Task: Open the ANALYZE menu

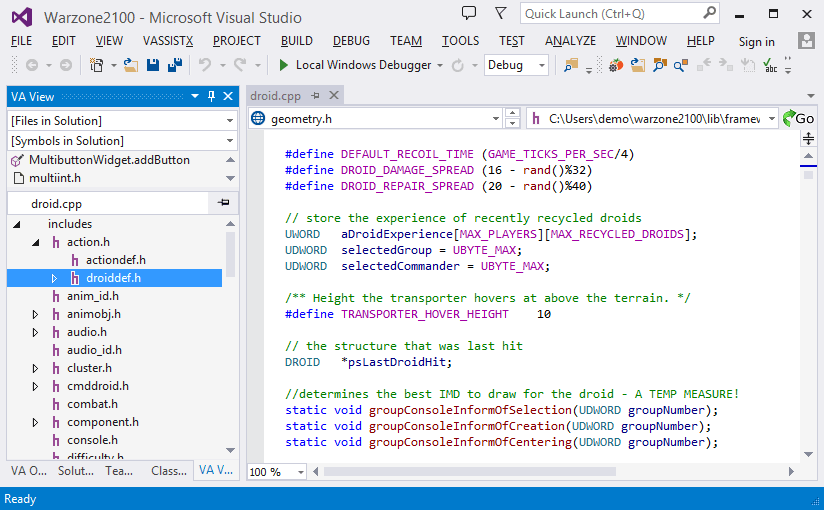Action: (570, 41)
